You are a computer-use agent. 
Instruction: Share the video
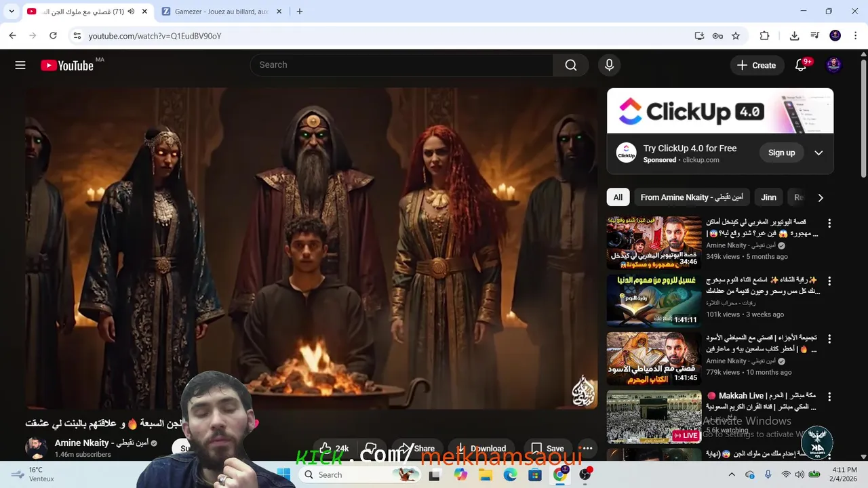417,448
